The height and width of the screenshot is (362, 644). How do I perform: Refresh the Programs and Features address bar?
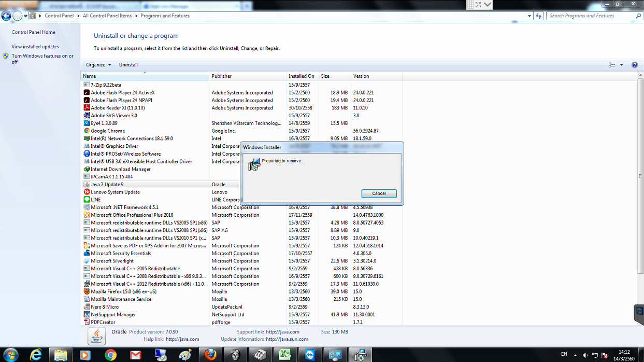coord(539,16)
